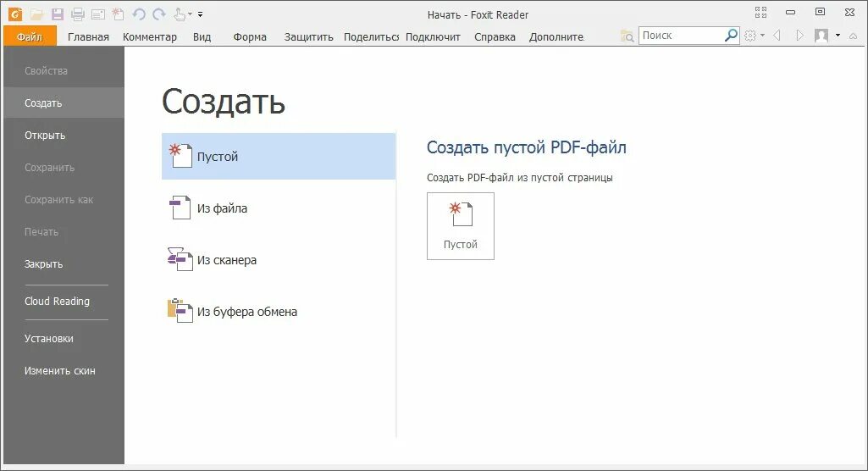Open the Форма tab
The image size is (868, 471).
pos(250,37)
